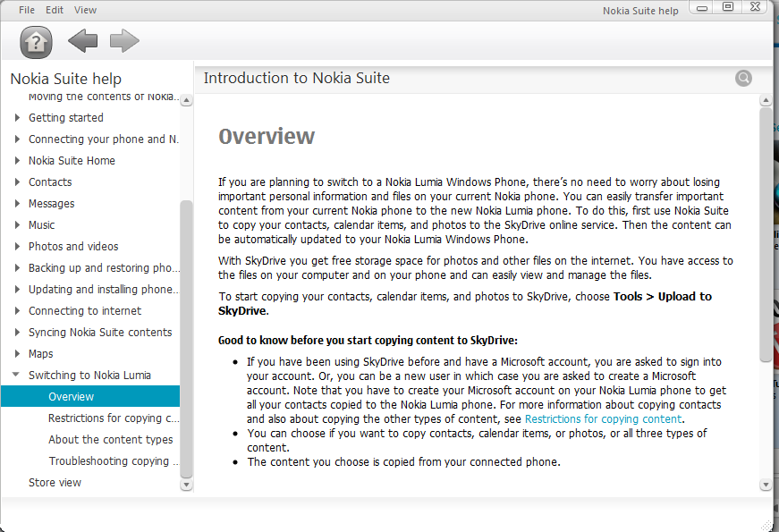
Task: Open the Contacts help topic
Action: pyautogui.click(x=50, y=182)
